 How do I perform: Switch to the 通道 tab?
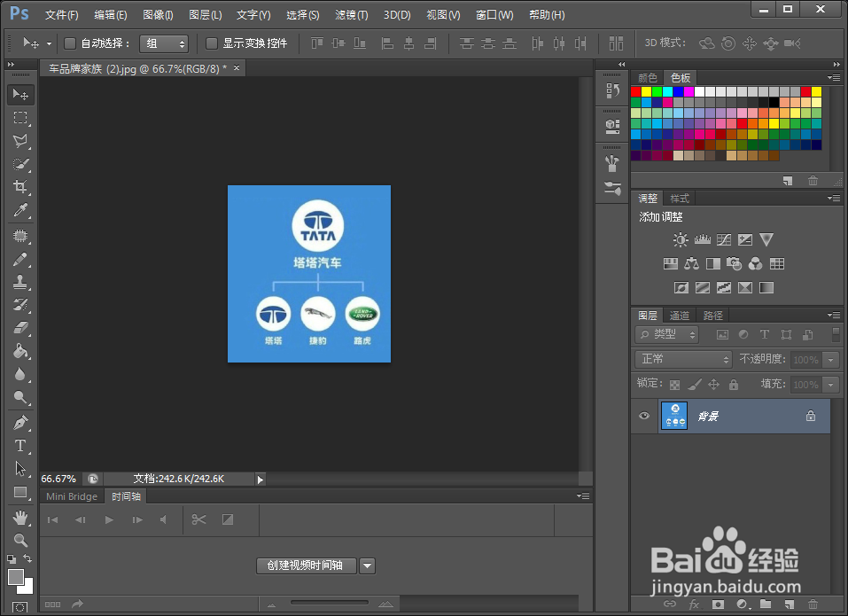point(680,316)
